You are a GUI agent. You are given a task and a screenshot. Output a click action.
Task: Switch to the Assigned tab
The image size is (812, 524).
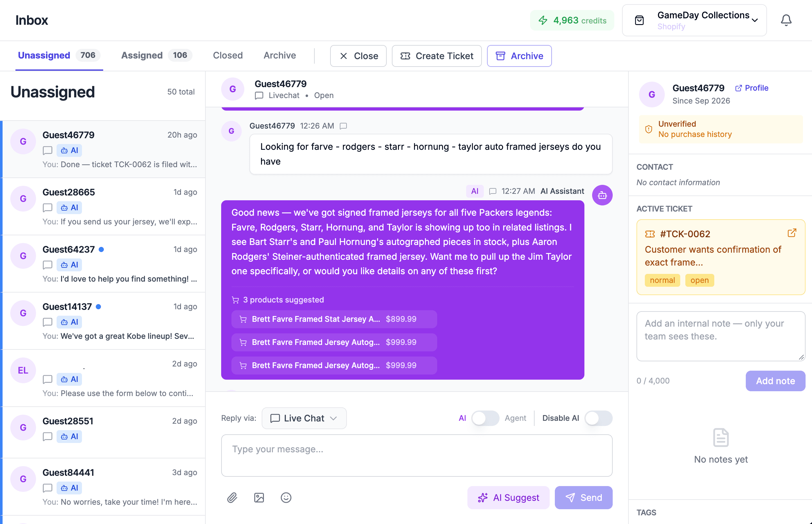point(156,56)
